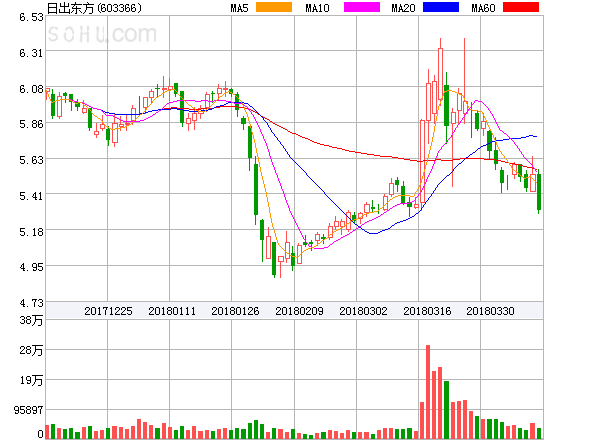Screen dimensions: 600x440
Task: Click the 20180111 date label
Action: point(172,311)
